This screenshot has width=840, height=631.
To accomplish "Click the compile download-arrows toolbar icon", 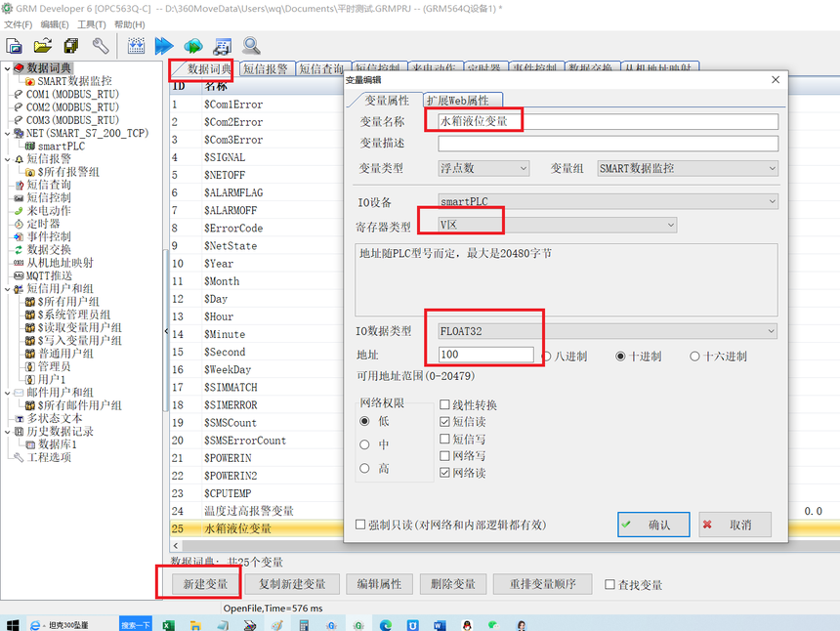I will pos(136,46).
